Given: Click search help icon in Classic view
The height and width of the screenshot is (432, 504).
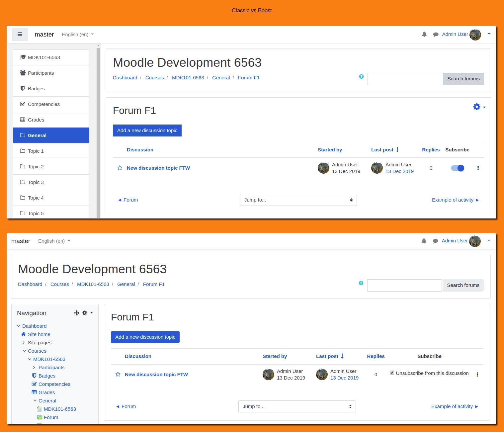Looking at the screenshot, I should [x=361, y=283].
